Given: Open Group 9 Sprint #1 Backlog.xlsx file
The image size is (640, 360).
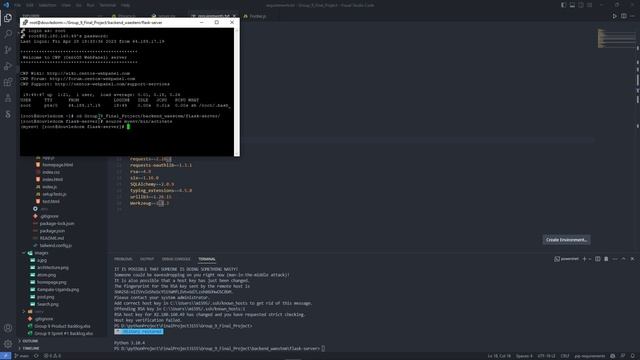Looking at the screenshot, I should [x=63, y=333].
